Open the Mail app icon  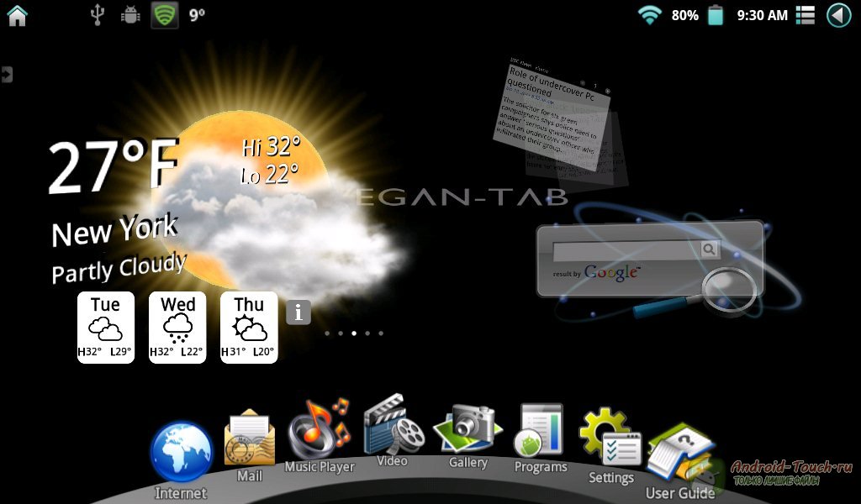point(249,438)
